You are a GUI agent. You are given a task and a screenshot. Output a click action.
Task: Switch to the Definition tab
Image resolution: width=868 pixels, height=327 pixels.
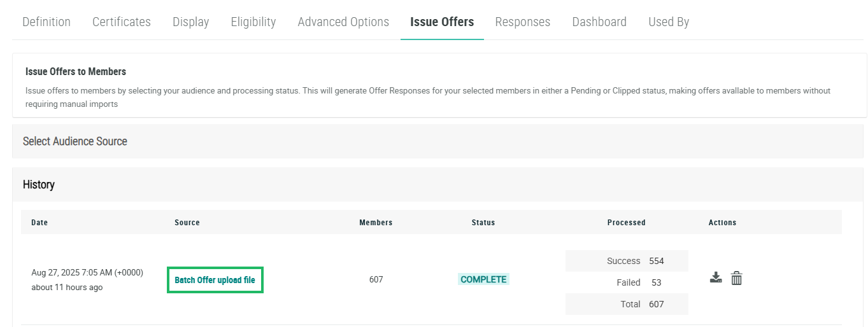pos(46,22)
